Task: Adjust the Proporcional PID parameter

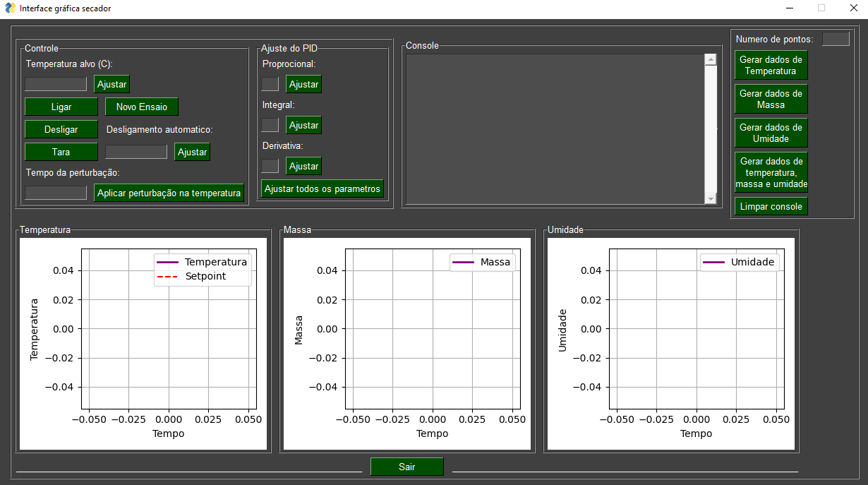Action: pos(303,83)
